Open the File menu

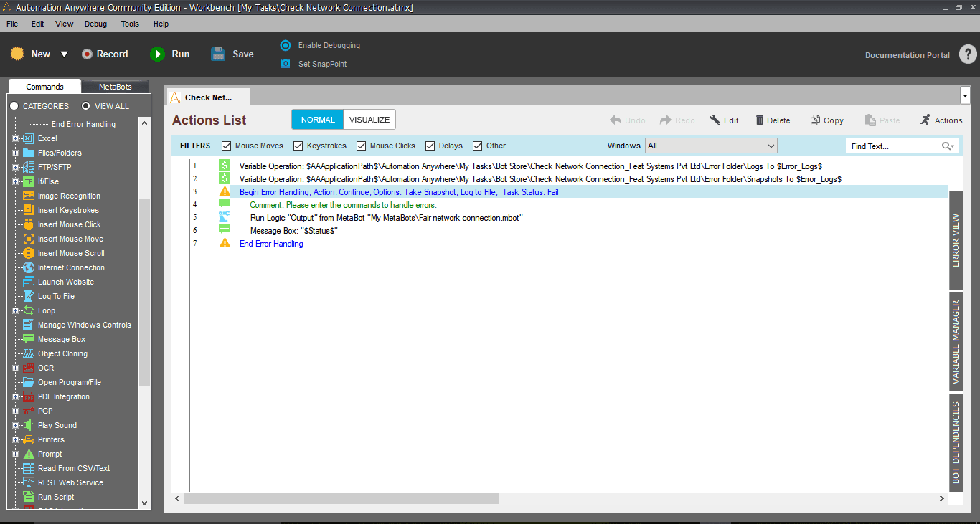(12, 24)
